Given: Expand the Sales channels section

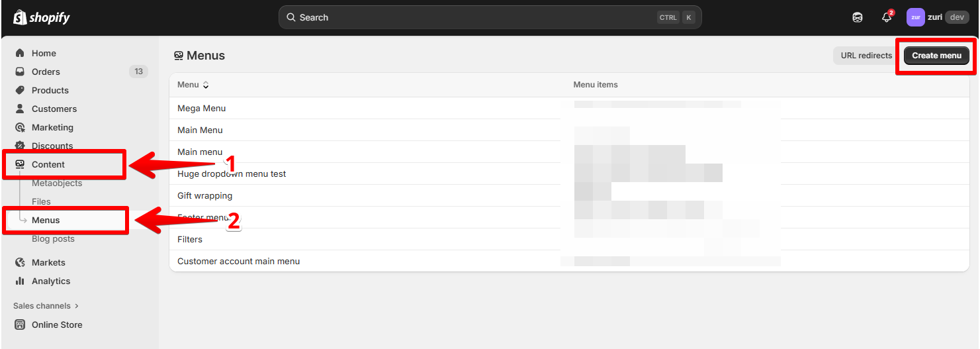Looking at the screenshot, I should click(x=46, y=306).
